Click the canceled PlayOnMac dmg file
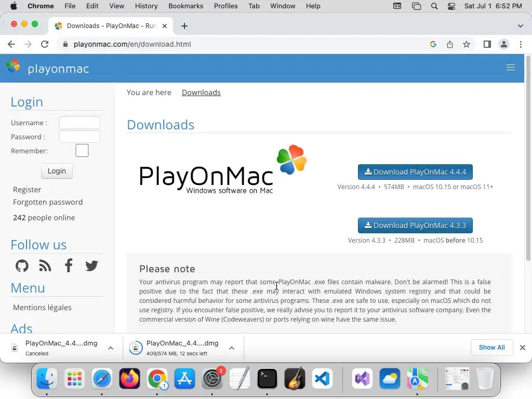532x399 pixels. pyautogui.click(x=61, y=348)
